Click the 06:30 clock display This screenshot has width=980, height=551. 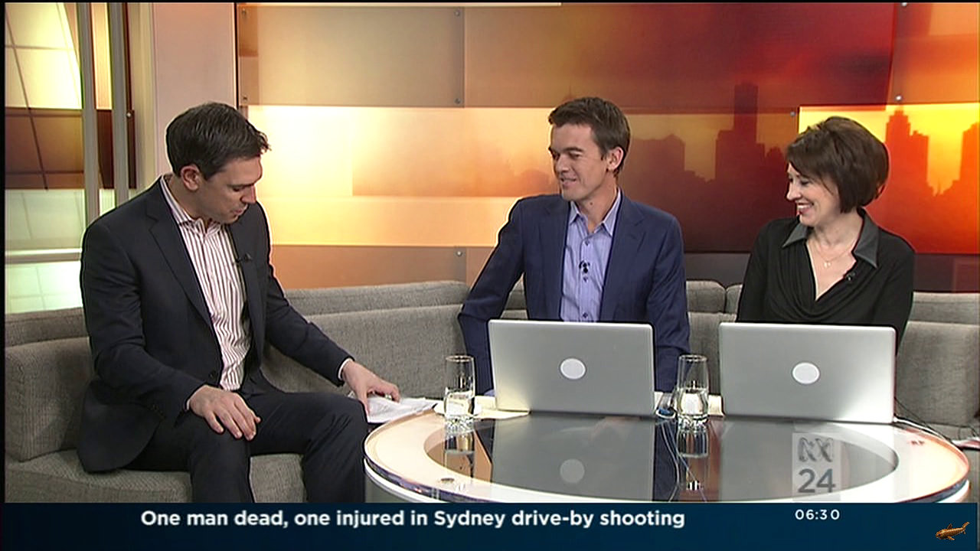pyautogui.click(x=817, y=515)
